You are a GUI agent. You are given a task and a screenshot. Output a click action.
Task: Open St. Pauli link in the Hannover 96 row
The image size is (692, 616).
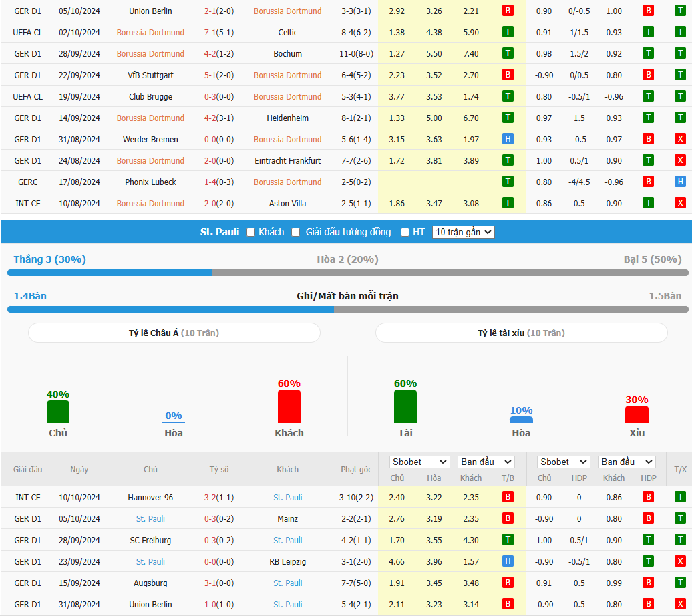(x=288, y=498)
